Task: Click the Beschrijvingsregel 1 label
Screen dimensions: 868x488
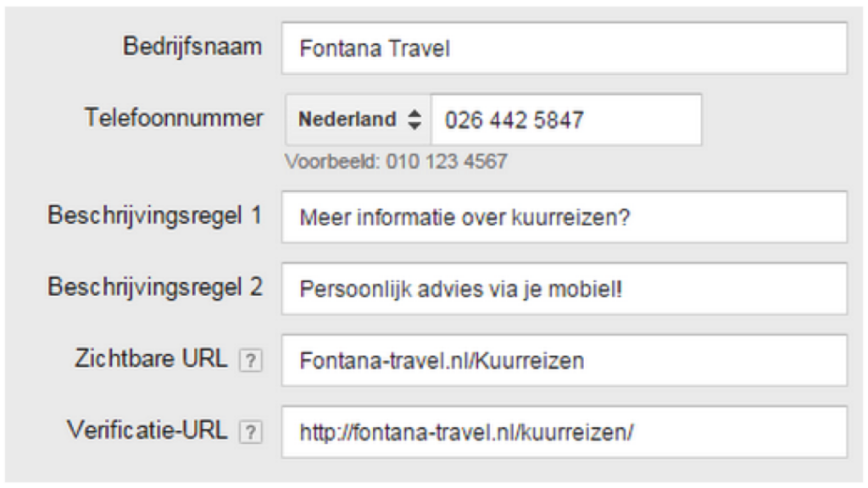Action: (x=155, y=216)
